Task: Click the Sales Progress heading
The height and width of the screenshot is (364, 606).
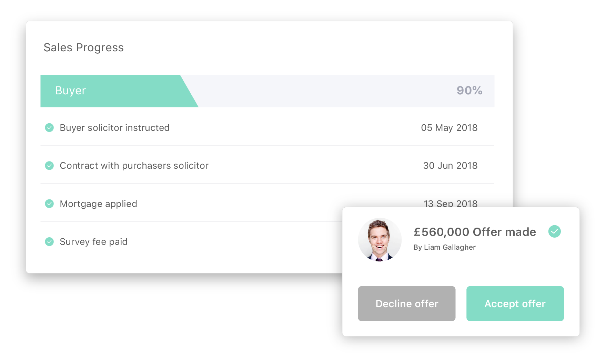Action: (x=83, y=48)
